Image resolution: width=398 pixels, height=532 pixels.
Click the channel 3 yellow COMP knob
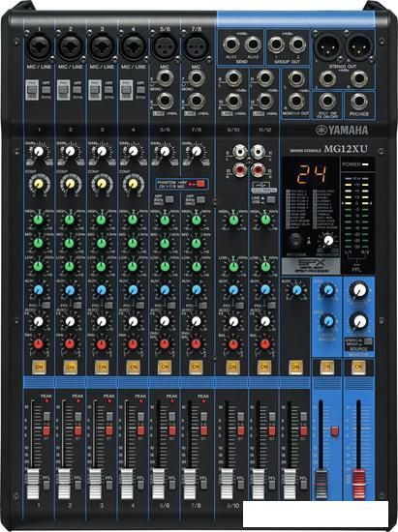102,184
